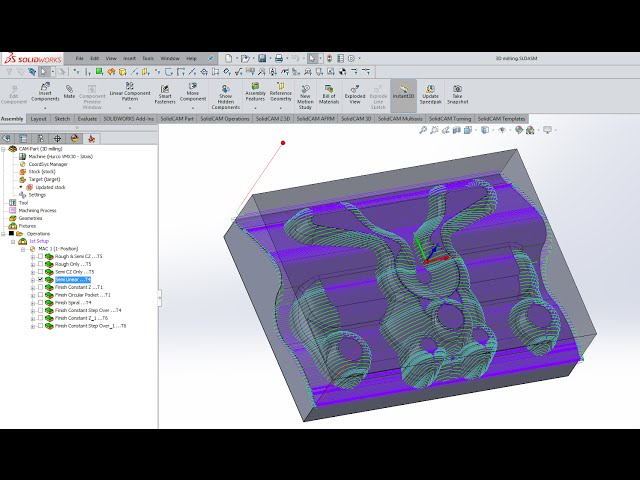Switch to the Evaluate tab
The image size is (640, 480).
click(87, 119)
